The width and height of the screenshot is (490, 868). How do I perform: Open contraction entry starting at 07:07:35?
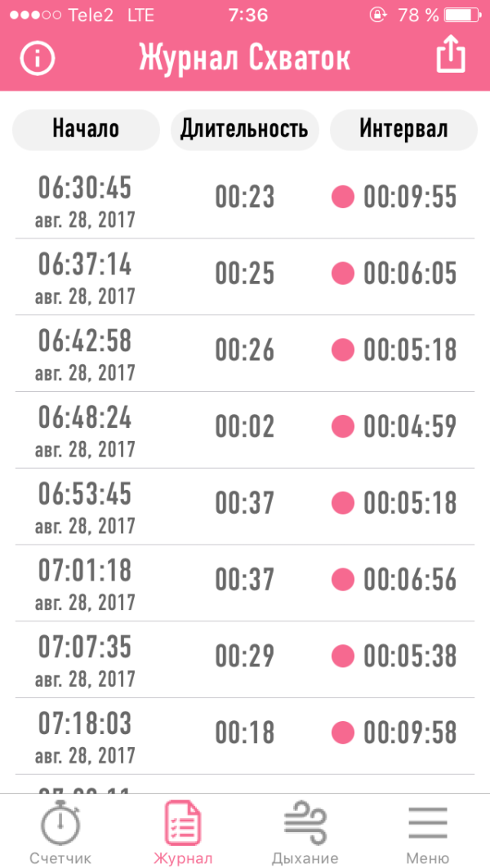(x=245, y=660)
